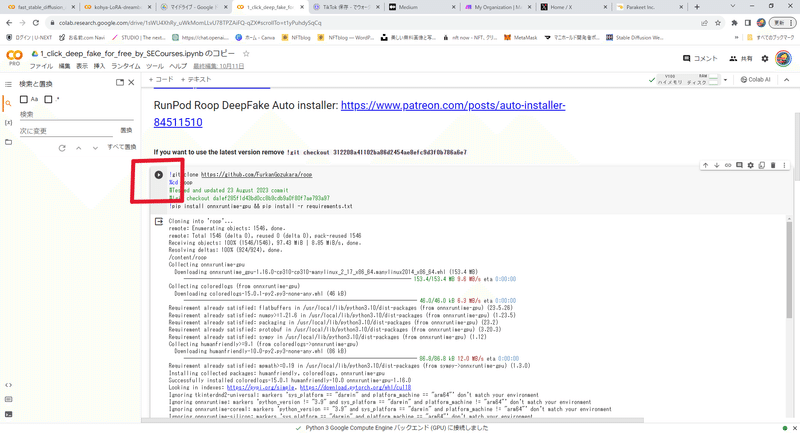Open the ファイル menu
Screen dimensions: 800x433
pyautogui.click(x=41, y=66)
